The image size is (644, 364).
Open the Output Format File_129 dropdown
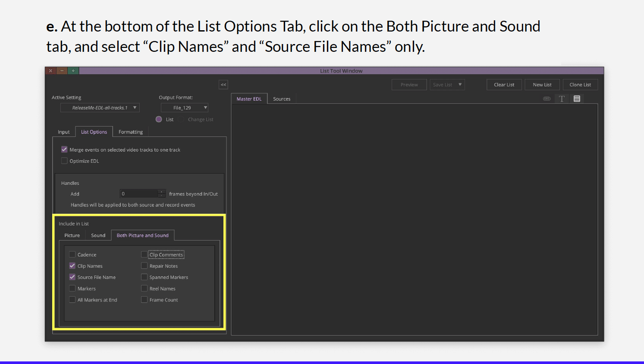[x=185, y=108]
